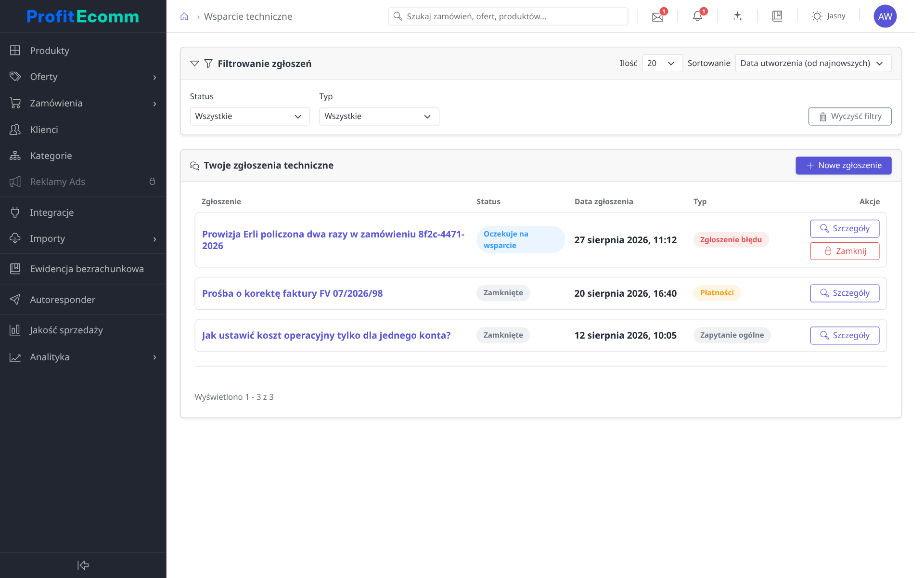Click the Integracje plug icon

pos(15,212)
